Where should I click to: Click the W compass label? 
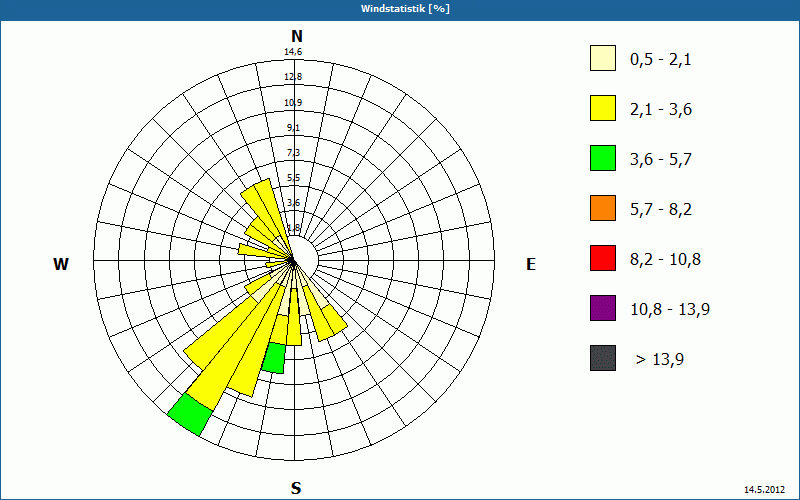click(61, 264)
